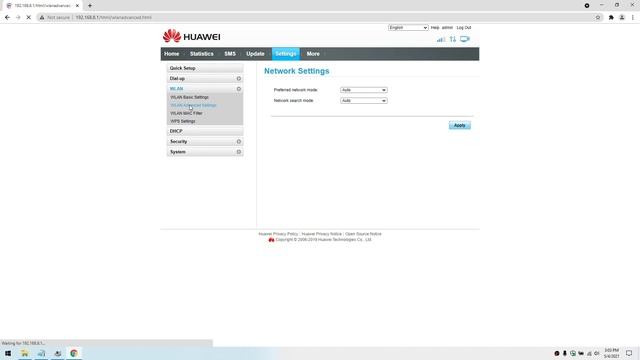The width and height of the screenshot is (640, 360).
Task: Click the data transfer arrows icon
Action: coord(453,39)
